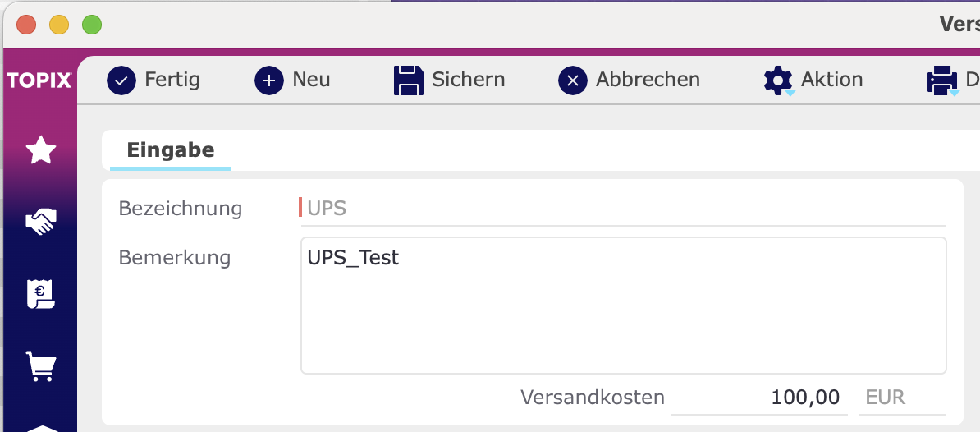Click the Fertig checkmark icon
The width and height of the screenshot is (980, 432).
pos(121,80)
